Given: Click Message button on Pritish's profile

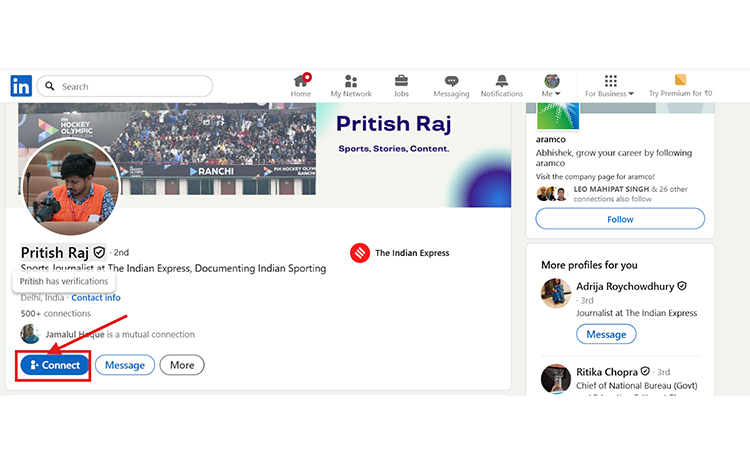Looking at the screenshot, I should pyautogui.click(x=125, y=365).
